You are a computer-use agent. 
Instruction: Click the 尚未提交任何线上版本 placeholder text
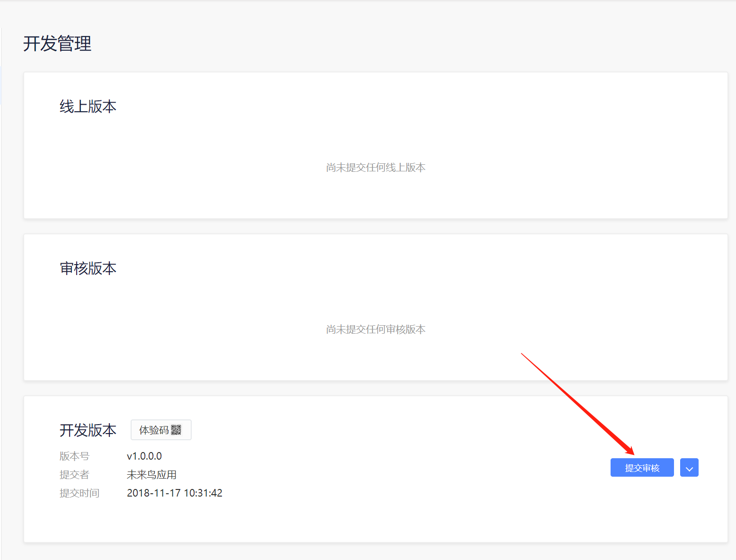coord(376,168)
